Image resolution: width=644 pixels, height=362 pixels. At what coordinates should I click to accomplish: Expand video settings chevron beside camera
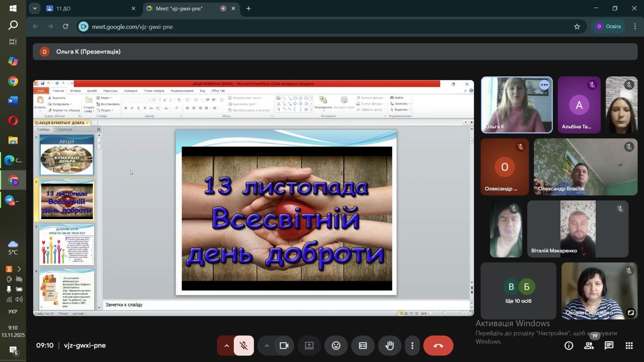click(267, 346)
